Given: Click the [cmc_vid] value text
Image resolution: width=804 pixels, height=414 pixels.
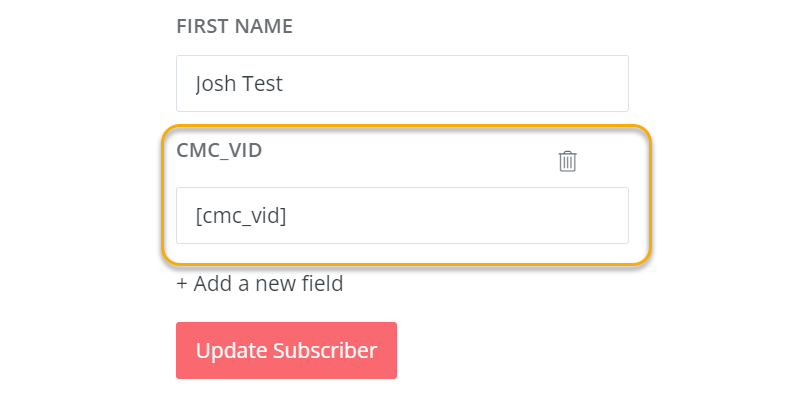Looking at the screenshot, I should pos(241,215).
